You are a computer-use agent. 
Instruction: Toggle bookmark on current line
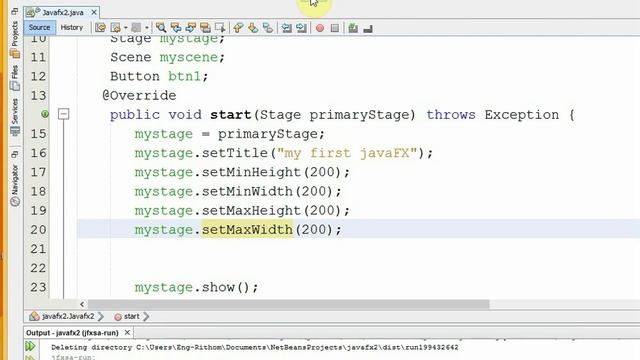click(268, 28)
